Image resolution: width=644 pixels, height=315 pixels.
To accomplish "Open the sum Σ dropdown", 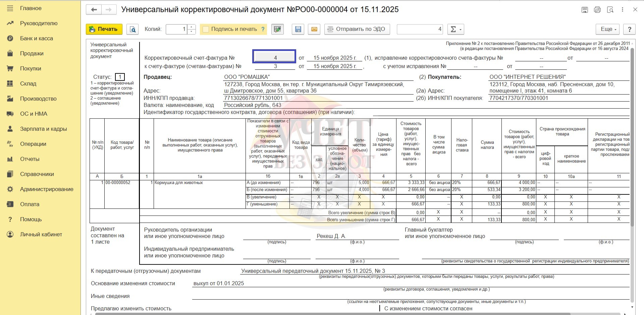I will point(455,29).
